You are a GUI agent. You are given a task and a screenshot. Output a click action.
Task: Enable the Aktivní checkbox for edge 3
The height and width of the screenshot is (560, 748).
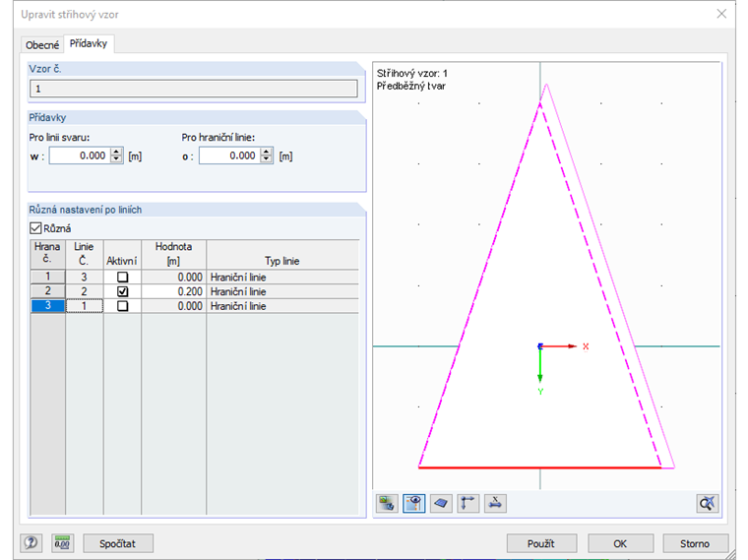point(123,306)
